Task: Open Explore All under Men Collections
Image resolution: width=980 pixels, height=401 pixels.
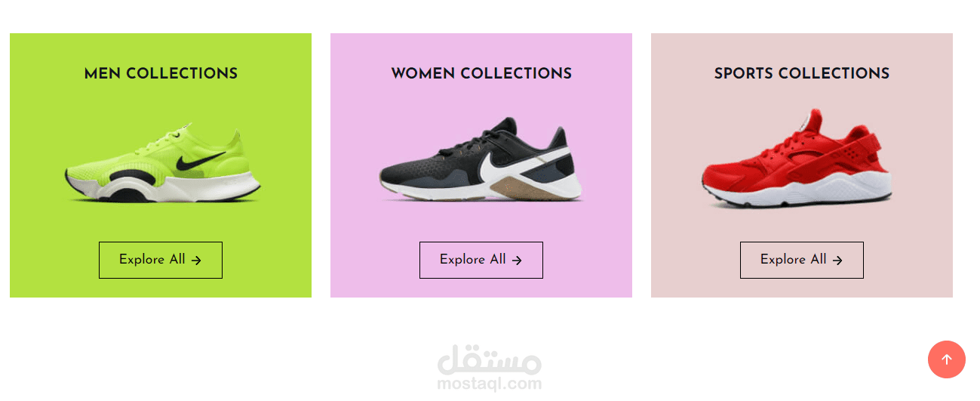Action: tap(161, 260)
